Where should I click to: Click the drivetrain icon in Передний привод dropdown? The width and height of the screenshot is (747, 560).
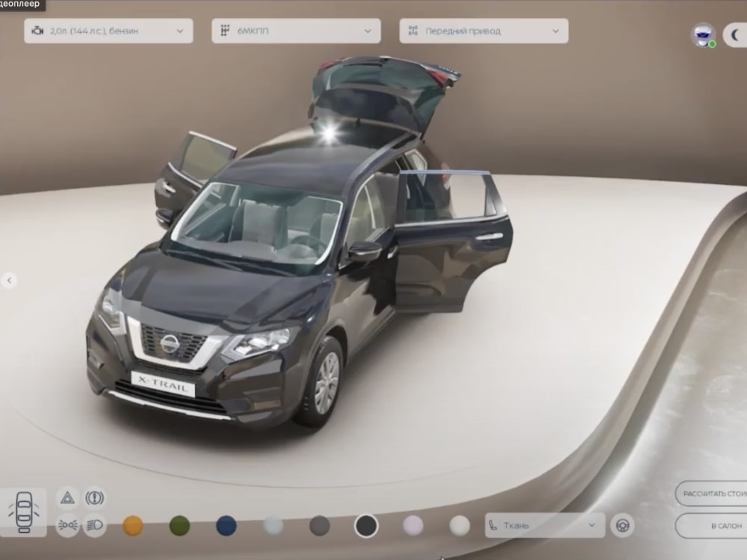coord(413,31)
